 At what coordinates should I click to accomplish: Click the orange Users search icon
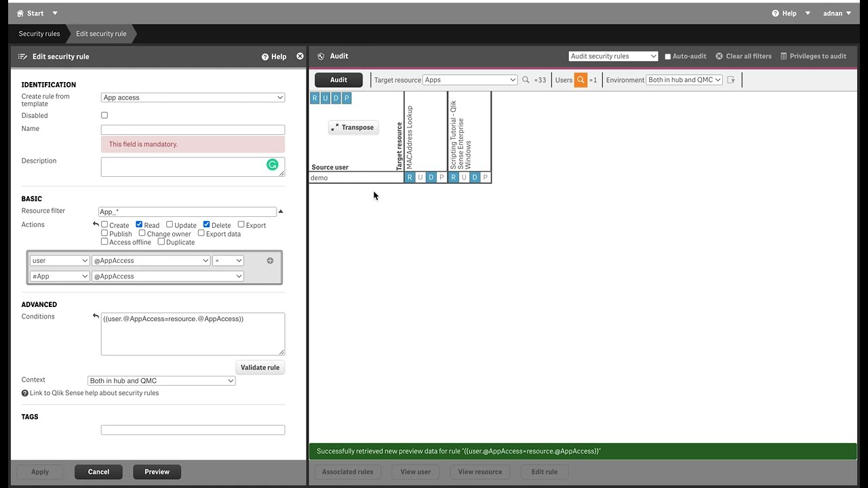point(580,80)
